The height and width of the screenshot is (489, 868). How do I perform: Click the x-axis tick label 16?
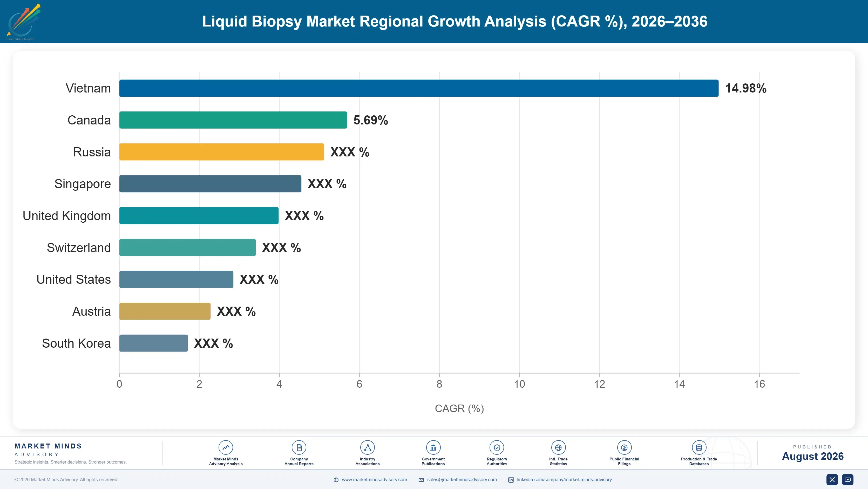click(x=759, y=384)
